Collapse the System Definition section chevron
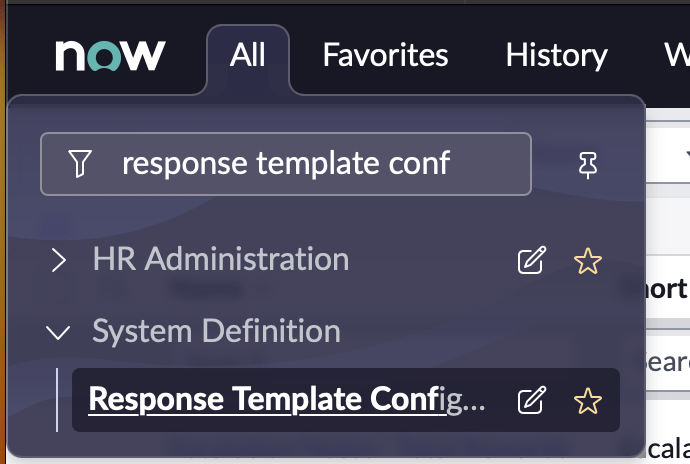The image size is (690, 464). [59, 331]
